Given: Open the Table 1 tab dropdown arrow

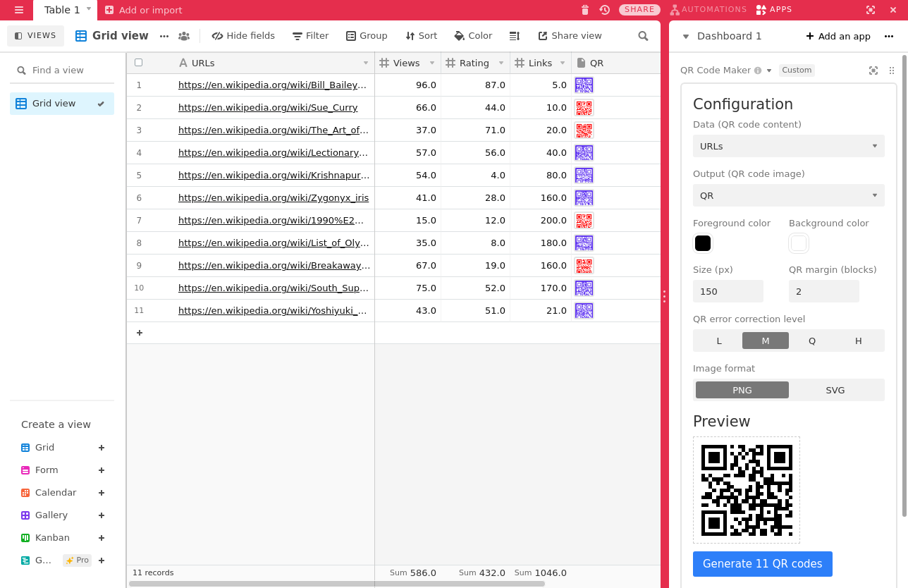Looking at the screenshot, I should pos(89,9).
